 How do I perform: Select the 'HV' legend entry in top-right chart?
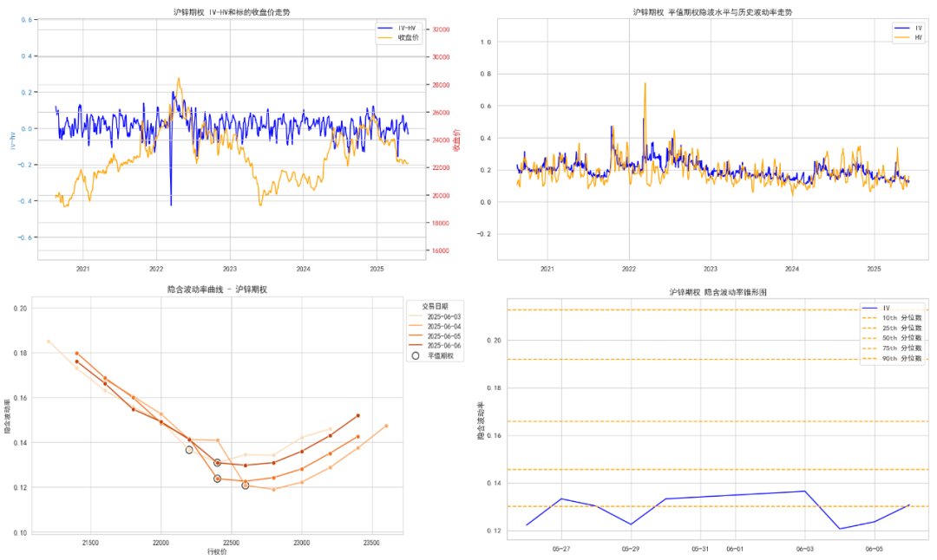908,37
